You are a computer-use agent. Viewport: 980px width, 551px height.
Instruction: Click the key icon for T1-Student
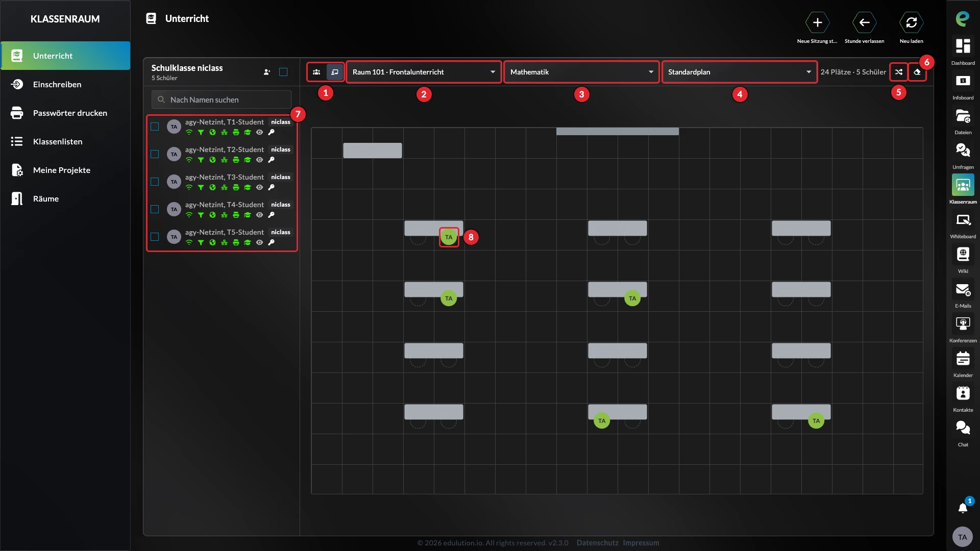[272, 132]
